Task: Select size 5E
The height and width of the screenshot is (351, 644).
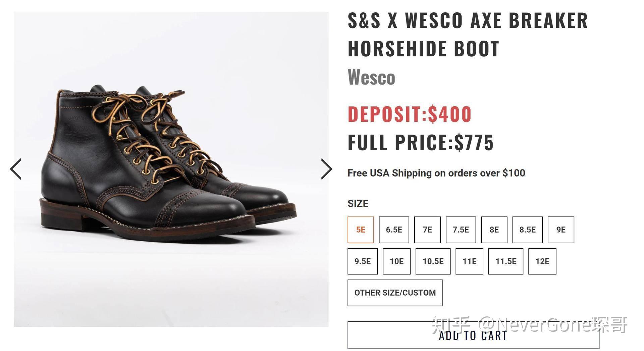Action: tap(361, 230)
